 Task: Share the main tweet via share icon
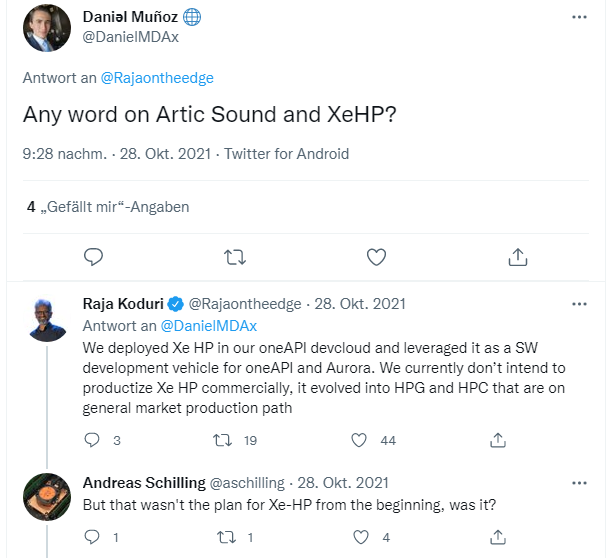click(517, 257)
